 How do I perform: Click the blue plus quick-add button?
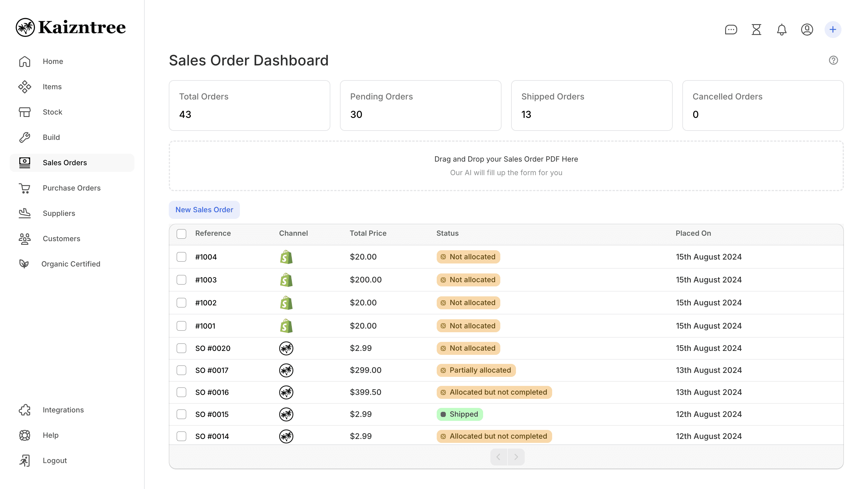tap(833, 30)
